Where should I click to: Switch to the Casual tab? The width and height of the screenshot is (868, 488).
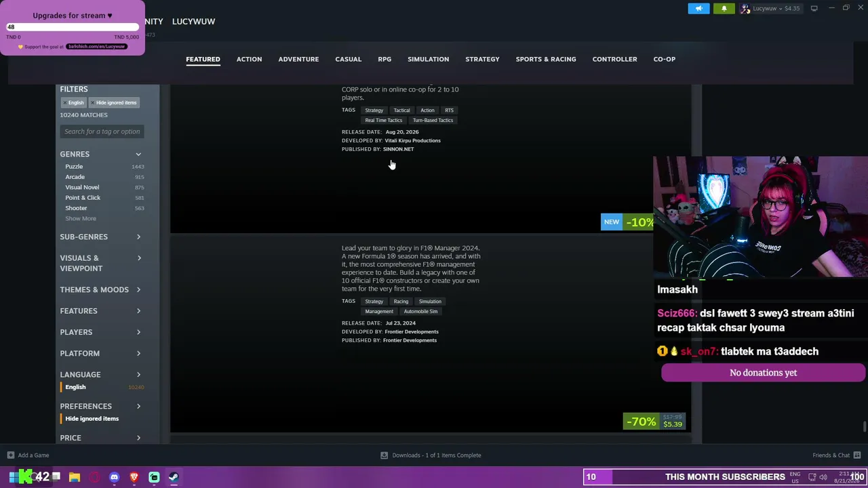[348, 59]
